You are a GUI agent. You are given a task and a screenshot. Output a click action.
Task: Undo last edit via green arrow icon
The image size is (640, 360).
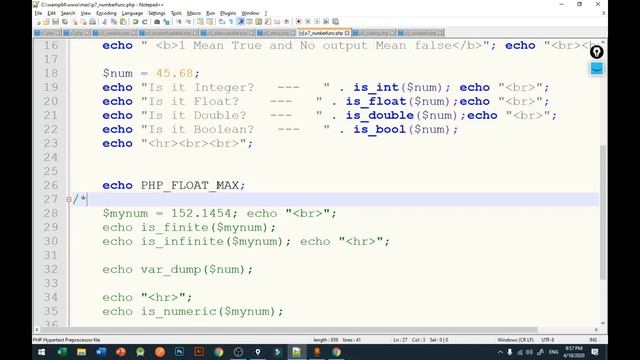[x=136, y=21]
